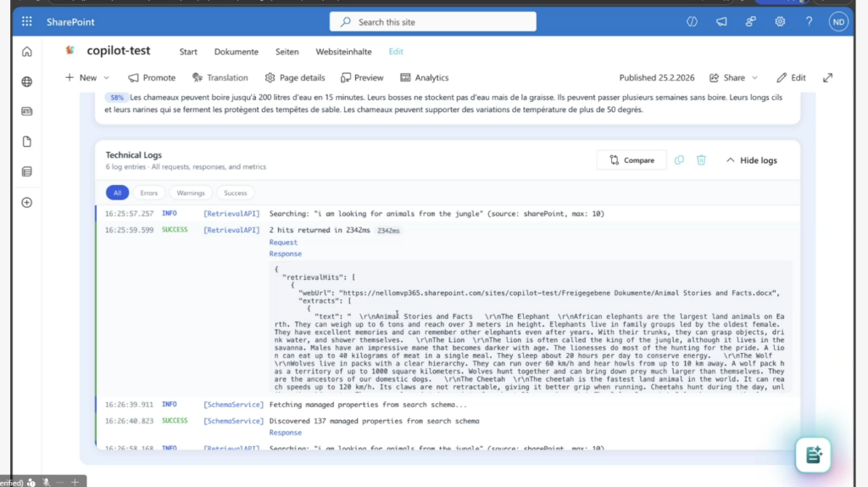
Task: Select the Warnings log filter
Action: click(191, 193)
